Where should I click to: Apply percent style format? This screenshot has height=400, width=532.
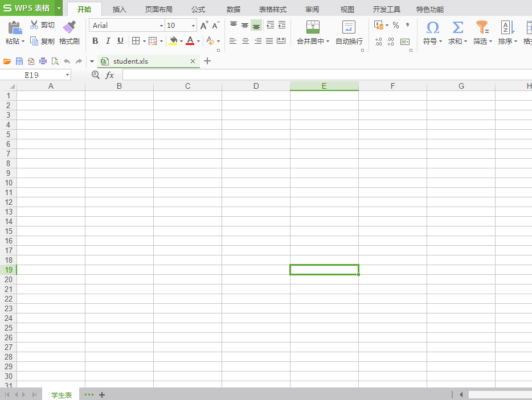click(x=396, y=24)
